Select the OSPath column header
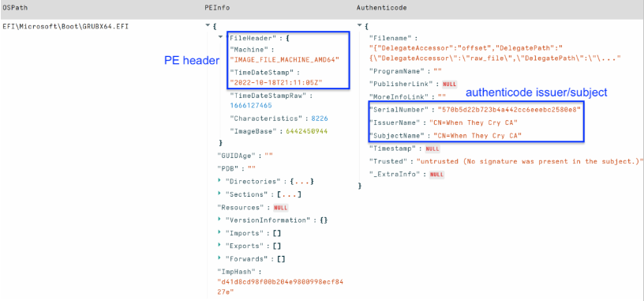This screenshot has height=301, width=644. tap(15, 8)
